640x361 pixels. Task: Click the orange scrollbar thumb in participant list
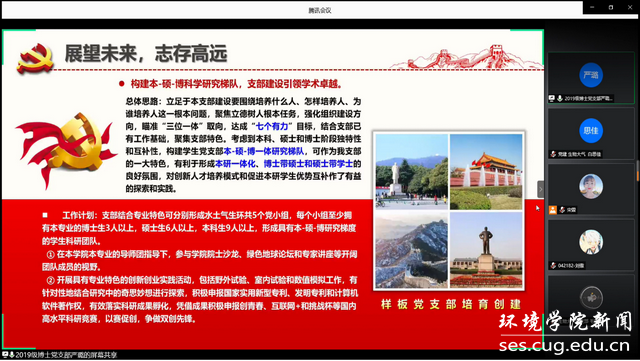[638, 175]
